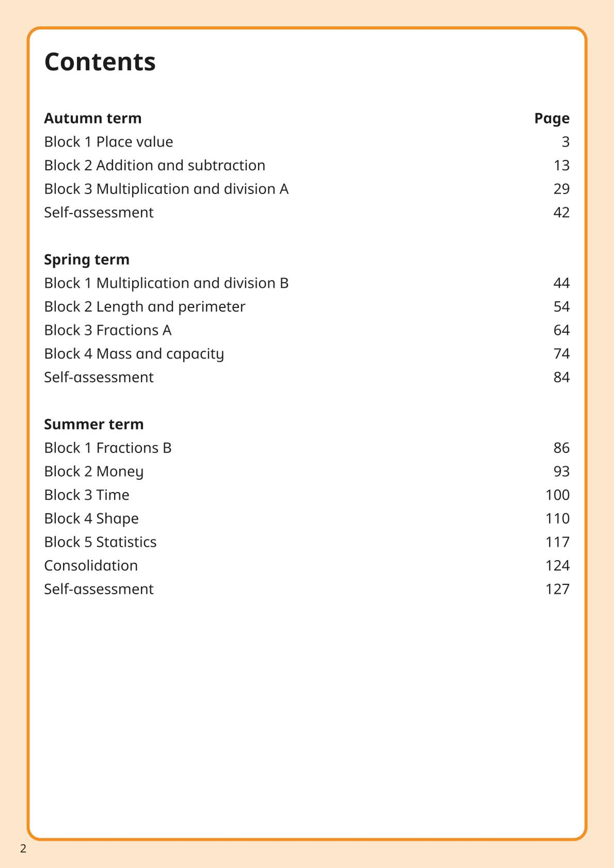Click the Summer term heading
Image resolution: width=614 pixels, height=868 pixels.
click(x=94, y=424)
